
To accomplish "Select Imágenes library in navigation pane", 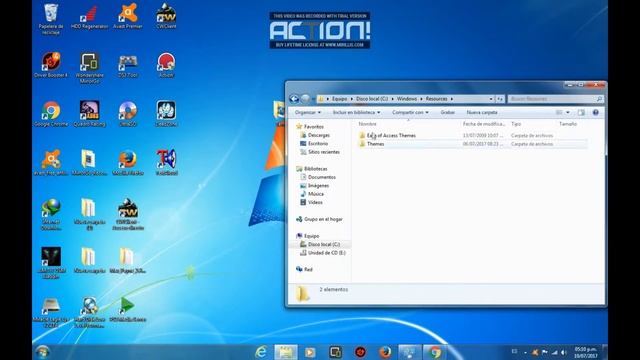I will [x=318, y=186].
